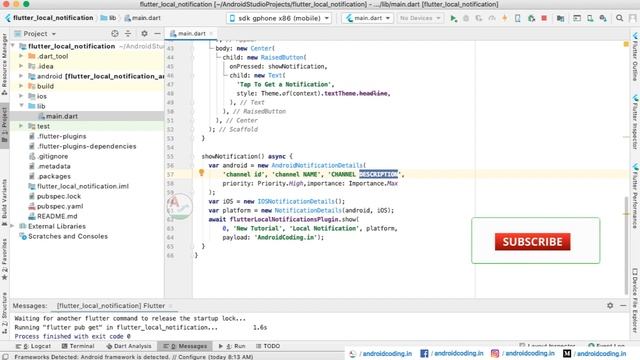This screenshot has height=360, width=640.
Task: Open Search Everywhere magnifier icon
Action: [x=619, y=18]
